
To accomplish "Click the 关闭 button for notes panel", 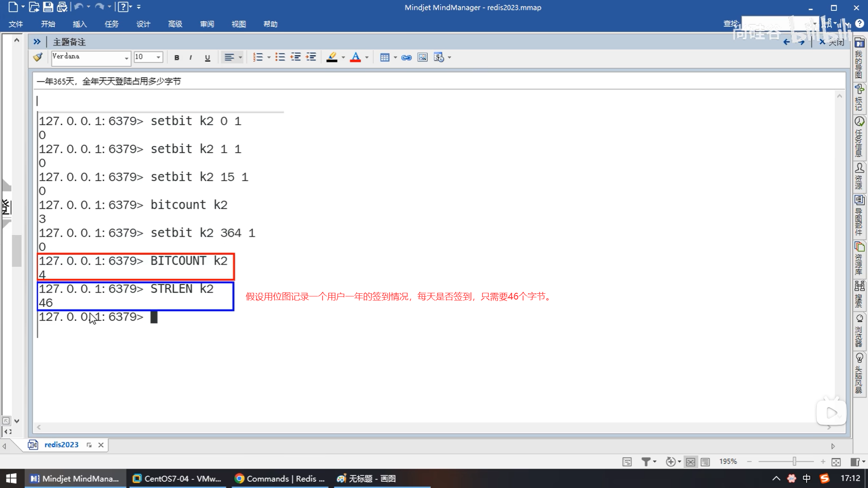I will pyautogui.click(x=832, y=42).
